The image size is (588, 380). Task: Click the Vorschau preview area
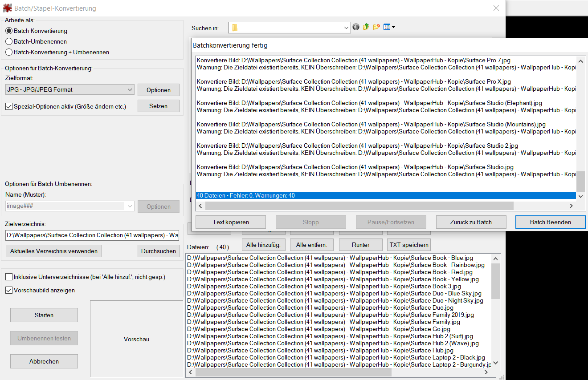pos(136,339)
